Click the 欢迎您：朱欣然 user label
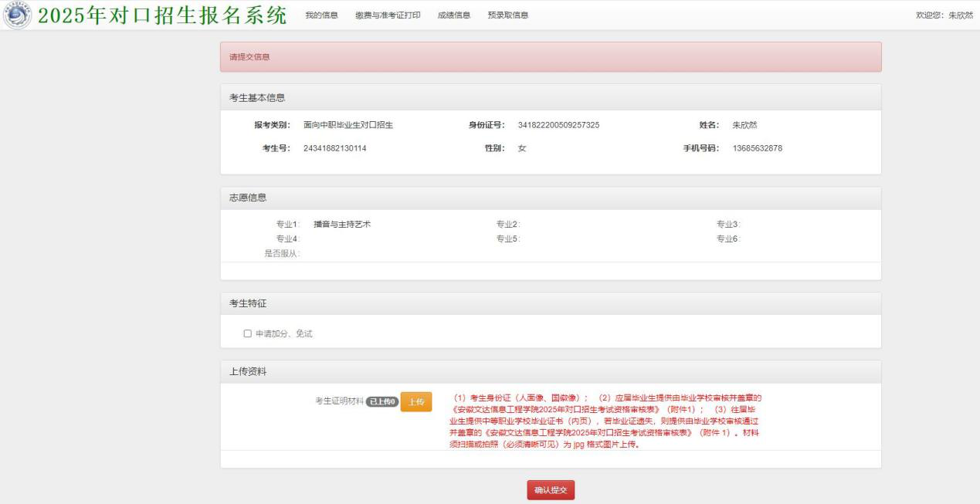Viewport: 980px width, 504px height. [944, 16]
